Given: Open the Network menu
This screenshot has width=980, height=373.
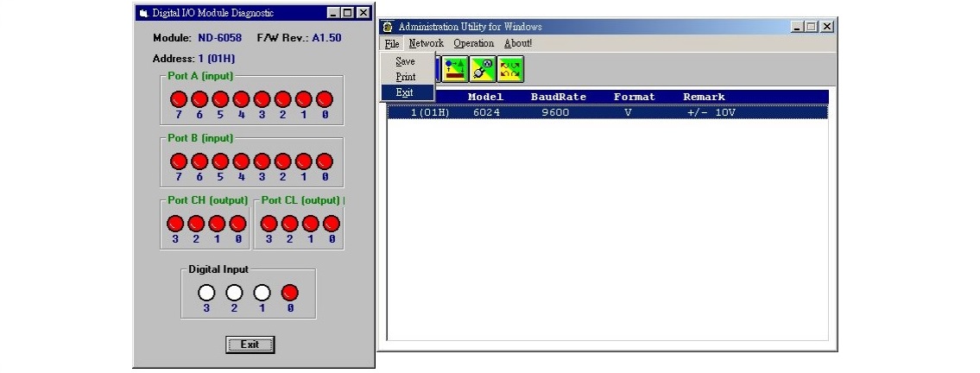Looking at the screenshot, I should (x=427, y=44).
